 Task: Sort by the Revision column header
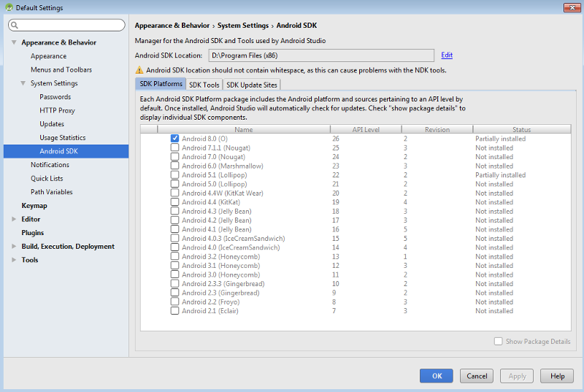pyautogui.click(x=437, y=129)
